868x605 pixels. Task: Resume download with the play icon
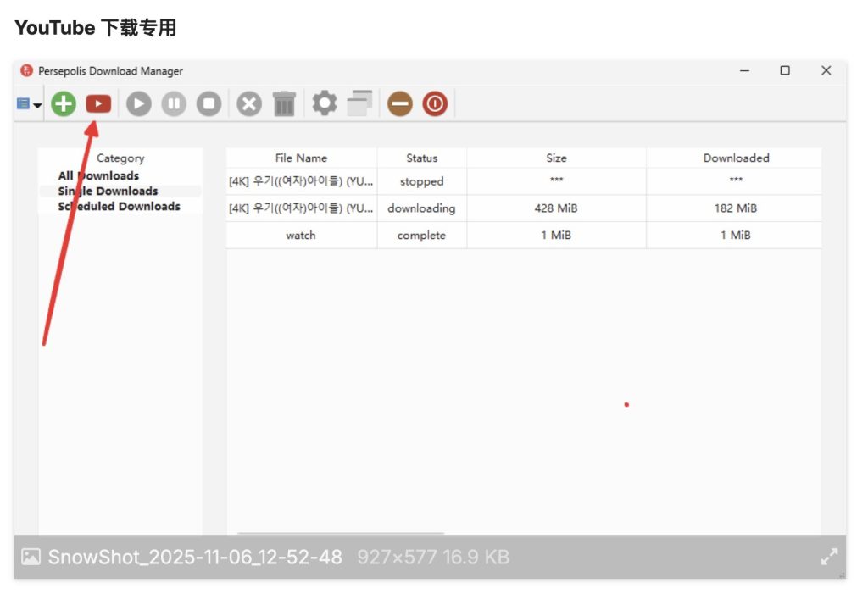[139, 104]
